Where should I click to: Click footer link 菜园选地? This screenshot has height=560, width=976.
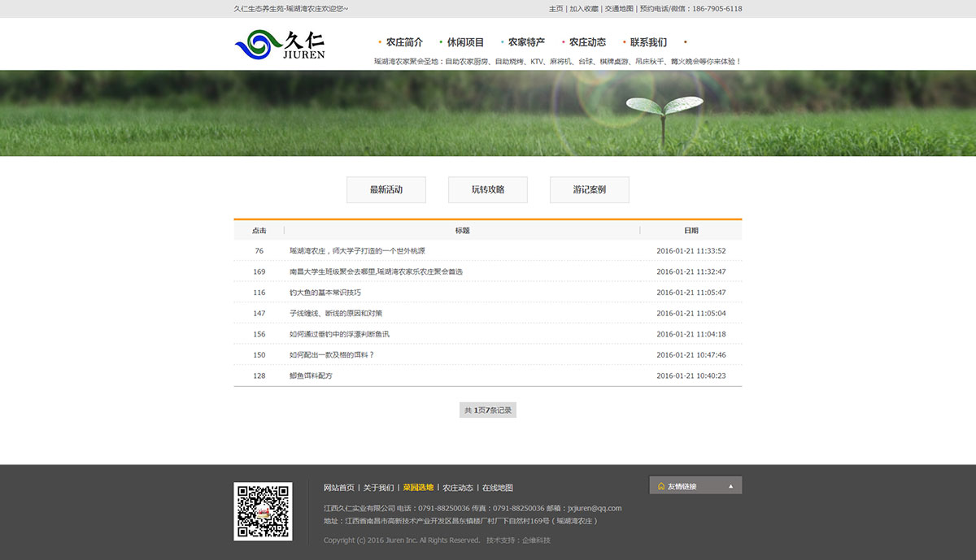tap(418, 488)
